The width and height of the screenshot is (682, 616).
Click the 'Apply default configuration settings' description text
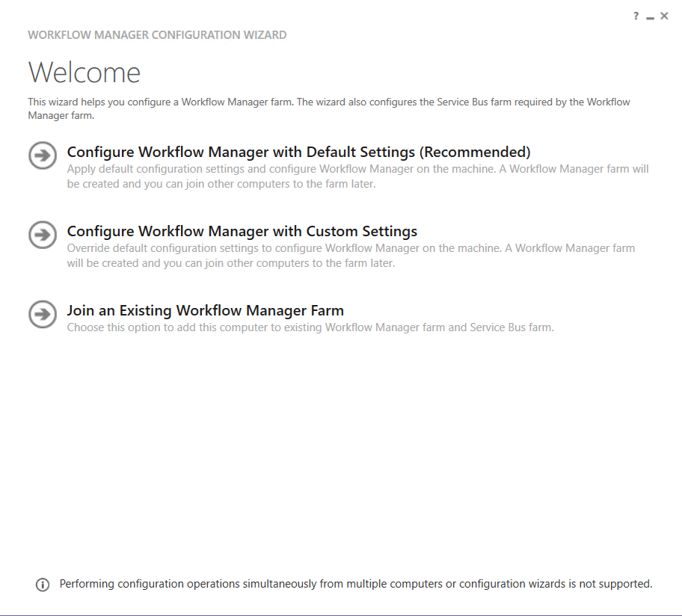pyautogui.click(x=357, y=176)
